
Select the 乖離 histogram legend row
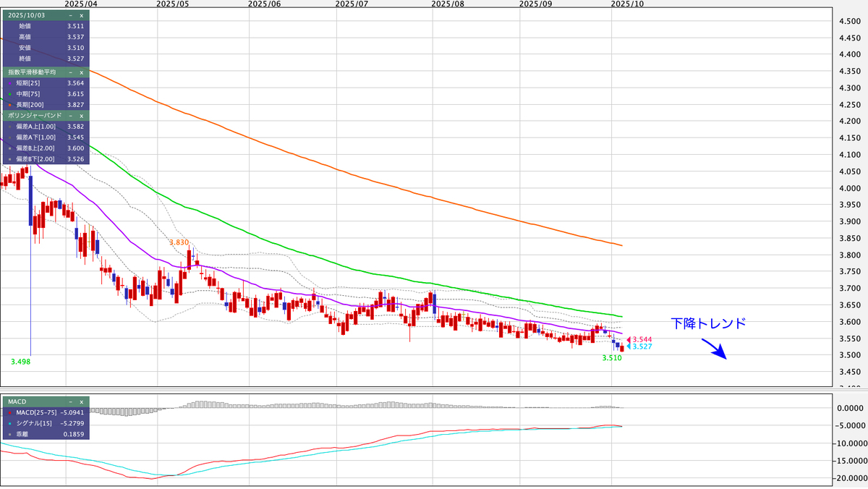pos(45,434)
